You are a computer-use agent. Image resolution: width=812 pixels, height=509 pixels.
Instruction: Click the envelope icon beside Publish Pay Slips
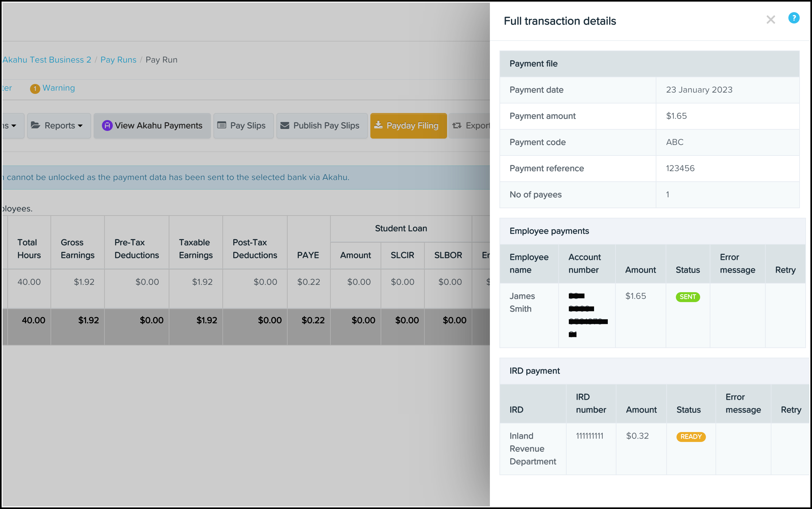click(285, 125)
